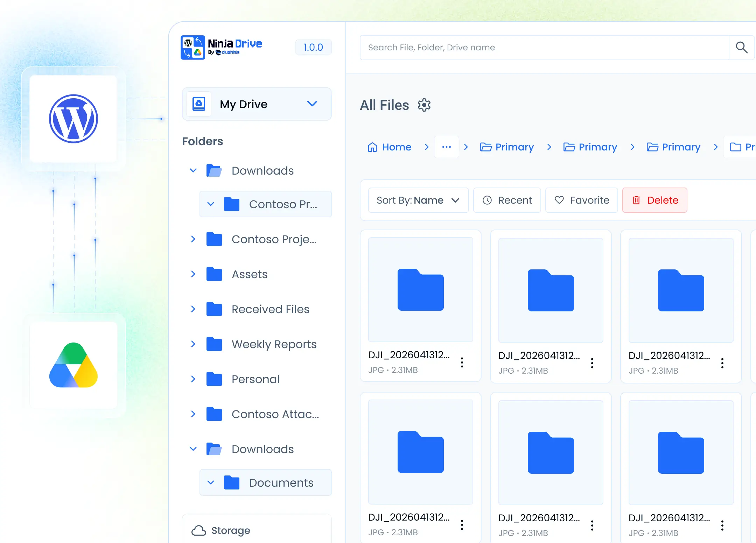Expand the Contoso Proje... folder chevron
Viewport: 756px width, 543px height.
[193, 239]
